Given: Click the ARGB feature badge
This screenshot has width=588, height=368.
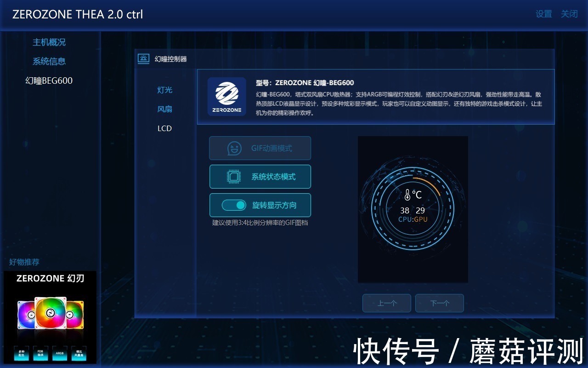Looking at the screenshot, I should point(60,353).
